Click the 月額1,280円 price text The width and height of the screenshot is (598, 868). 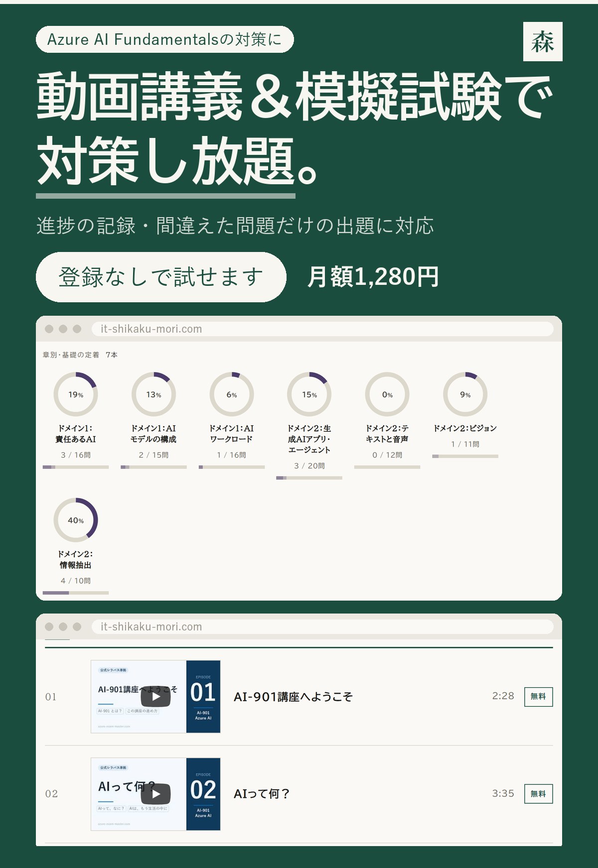coord(373,277)
